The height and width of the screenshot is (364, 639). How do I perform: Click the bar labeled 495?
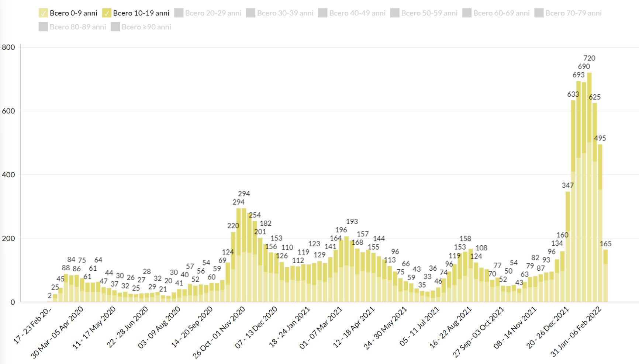[600, 221]
